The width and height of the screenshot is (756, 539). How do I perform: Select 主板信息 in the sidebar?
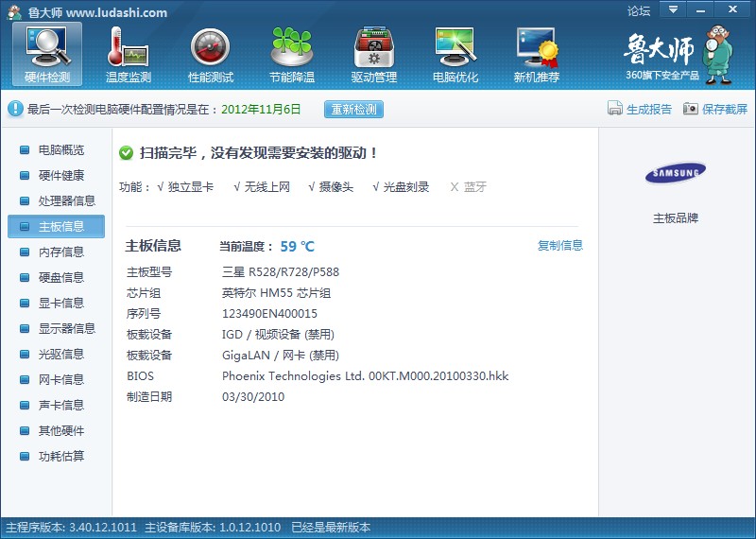[x=56, y=226]
